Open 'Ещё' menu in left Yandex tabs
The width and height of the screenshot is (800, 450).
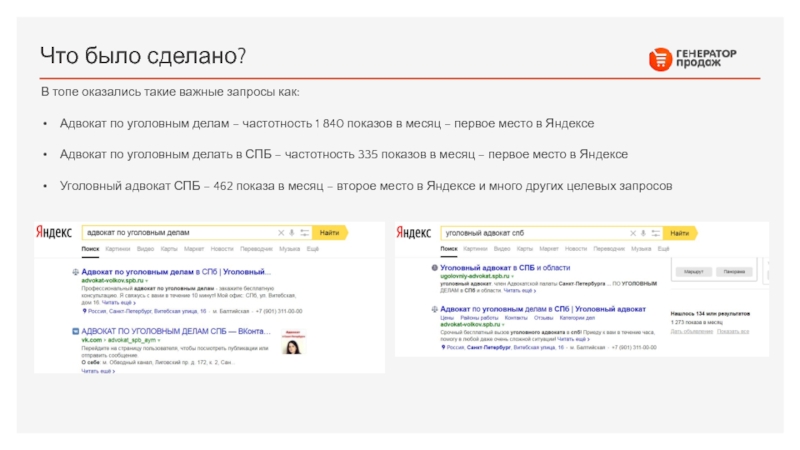[x=313, y=248]
